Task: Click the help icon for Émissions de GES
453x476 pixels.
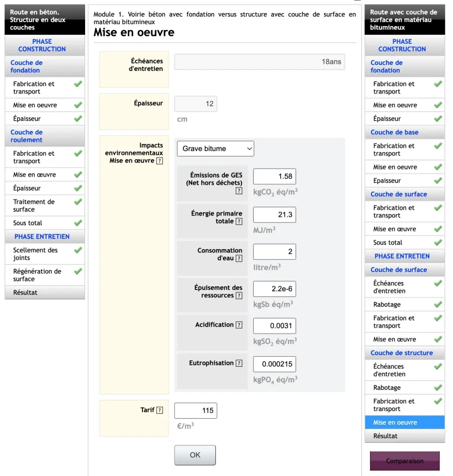Action: pyautogui.click(x=239, y=191)
